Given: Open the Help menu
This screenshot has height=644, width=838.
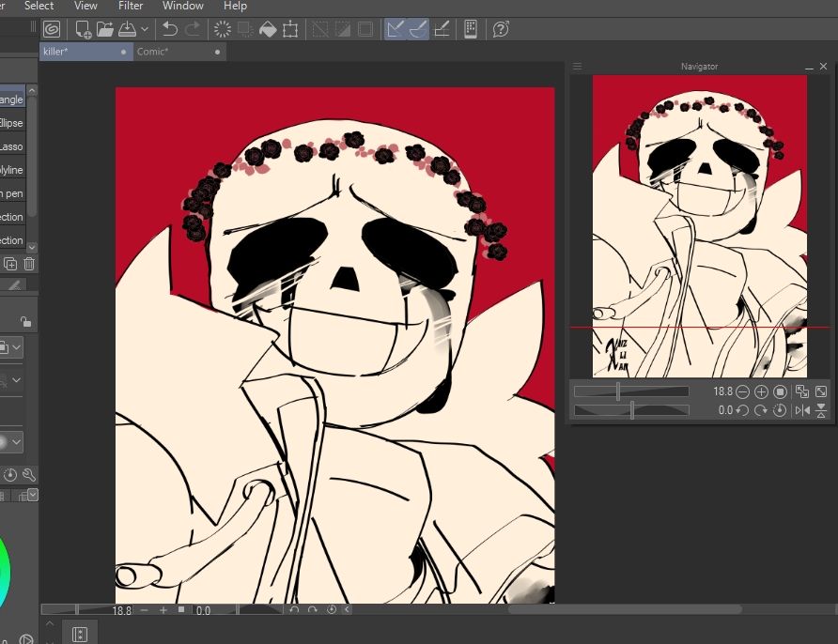Looking at the screenshot, I should tap(235, 6).
